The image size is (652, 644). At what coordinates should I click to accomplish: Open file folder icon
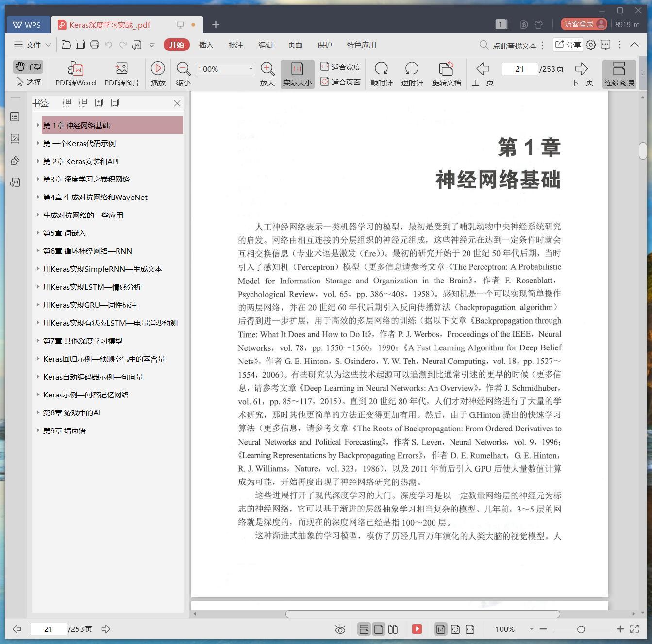pyautogui.click(x=67, y=45)
